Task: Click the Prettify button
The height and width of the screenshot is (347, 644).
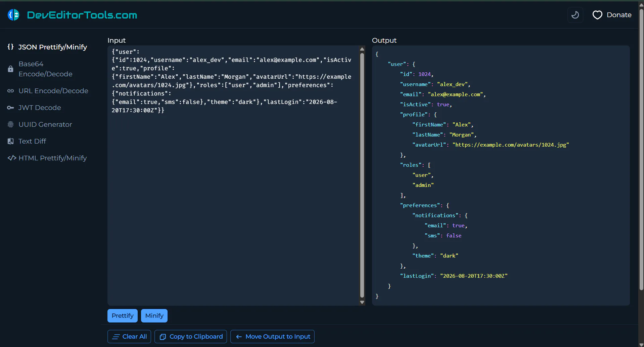Action: (123, 316)
